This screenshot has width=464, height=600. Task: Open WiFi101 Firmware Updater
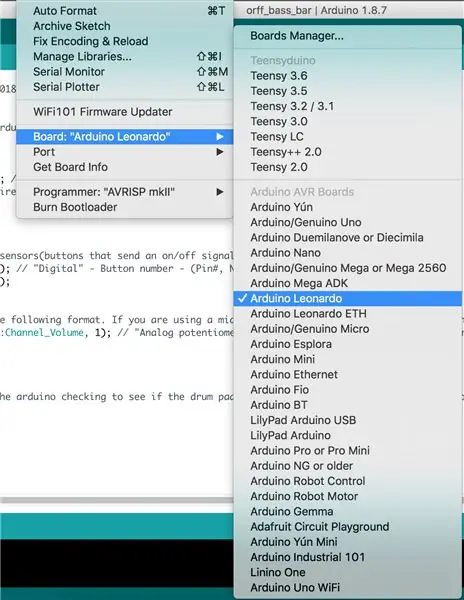[x=124, y=112]
